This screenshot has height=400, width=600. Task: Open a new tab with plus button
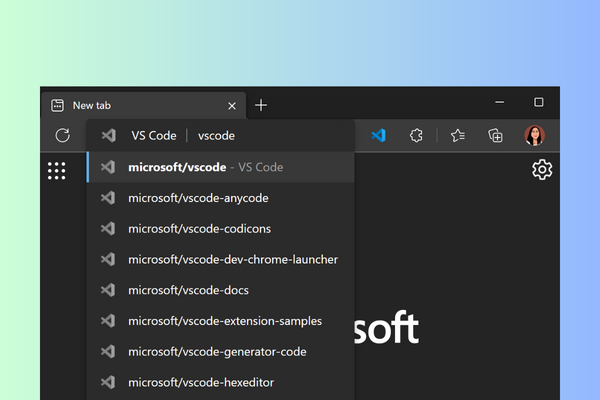point(261,105)
